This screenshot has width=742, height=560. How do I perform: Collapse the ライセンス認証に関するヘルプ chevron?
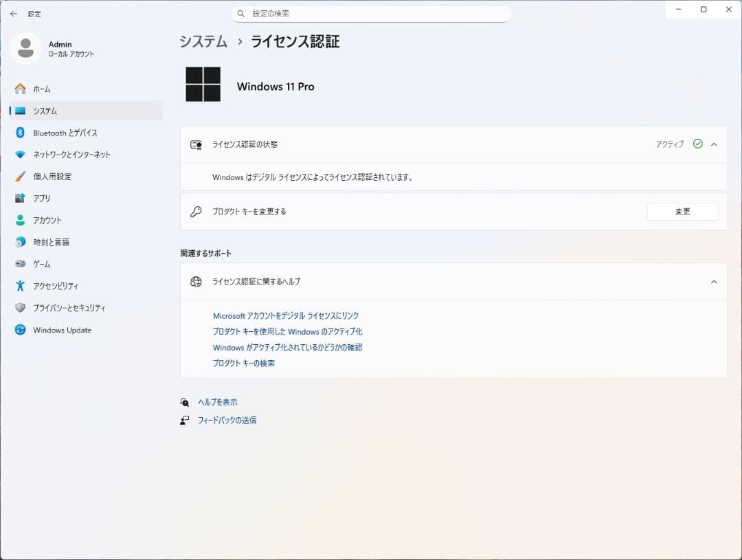[x=714, y=282]
